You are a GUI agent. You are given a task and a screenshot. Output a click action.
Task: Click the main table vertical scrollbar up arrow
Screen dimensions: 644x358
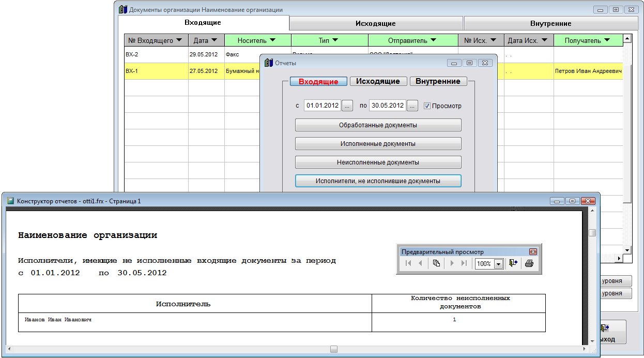(x=627, y=39)
